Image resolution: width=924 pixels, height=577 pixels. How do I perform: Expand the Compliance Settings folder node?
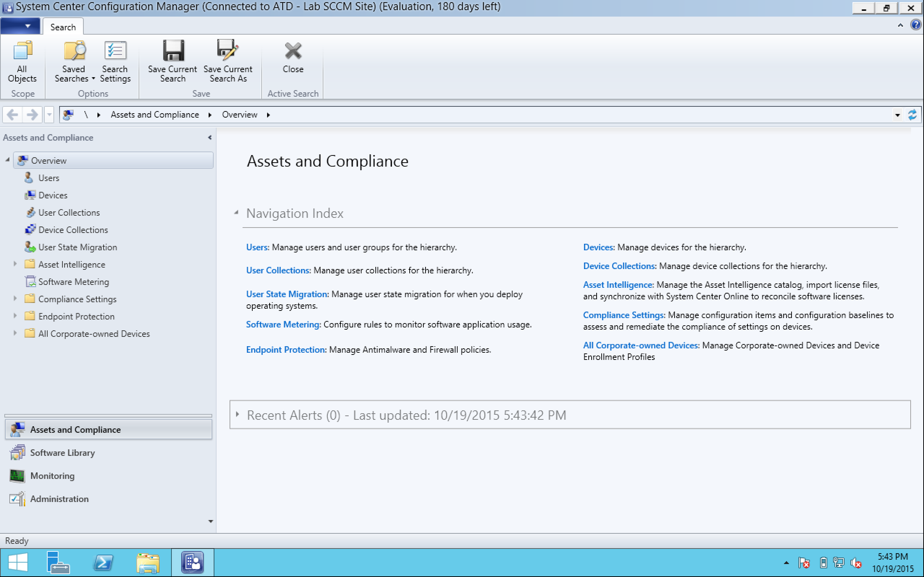(15, 299)
